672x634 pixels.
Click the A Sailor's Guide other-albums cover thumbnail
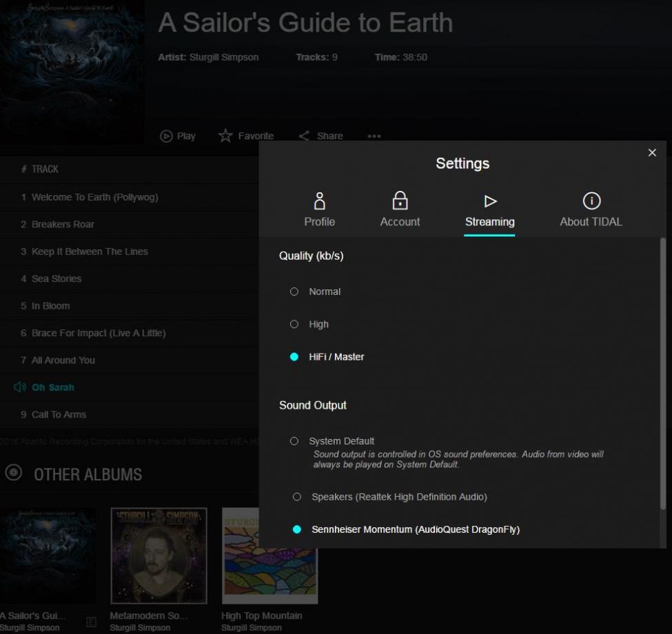click(x=48, y=555)
